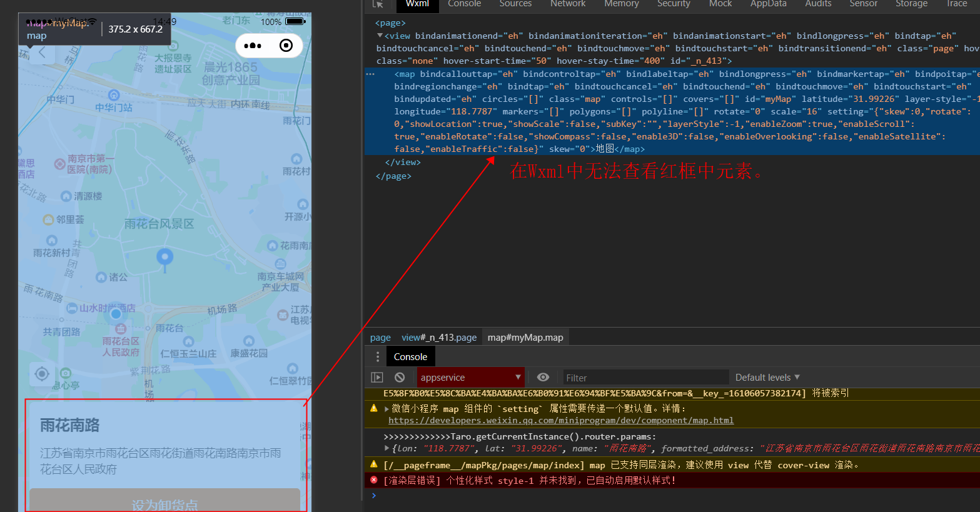Image resolution: width=980 pixels, height=512 pixels.
Task: Open the Network tab
Action: [568, 4]
